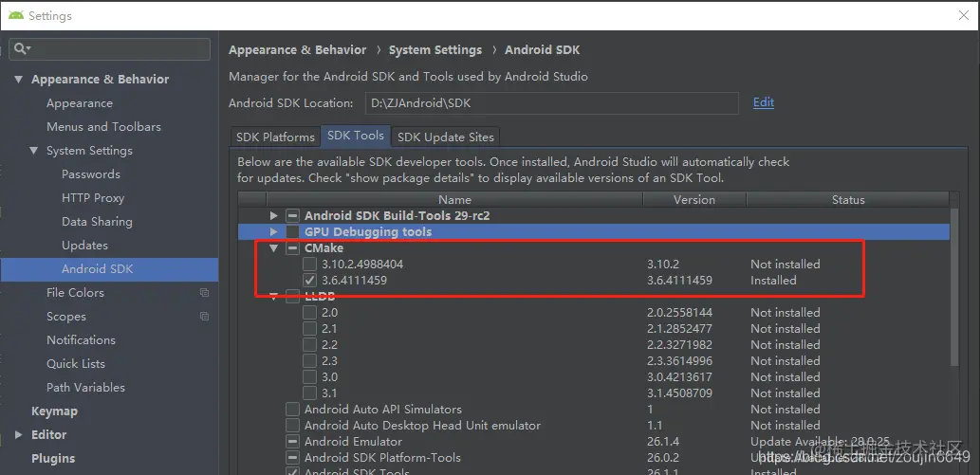Viewport: 980px width, 475px height.
Task: Check the LLDB 3.0 checkbox
Action: click(309, 377)
